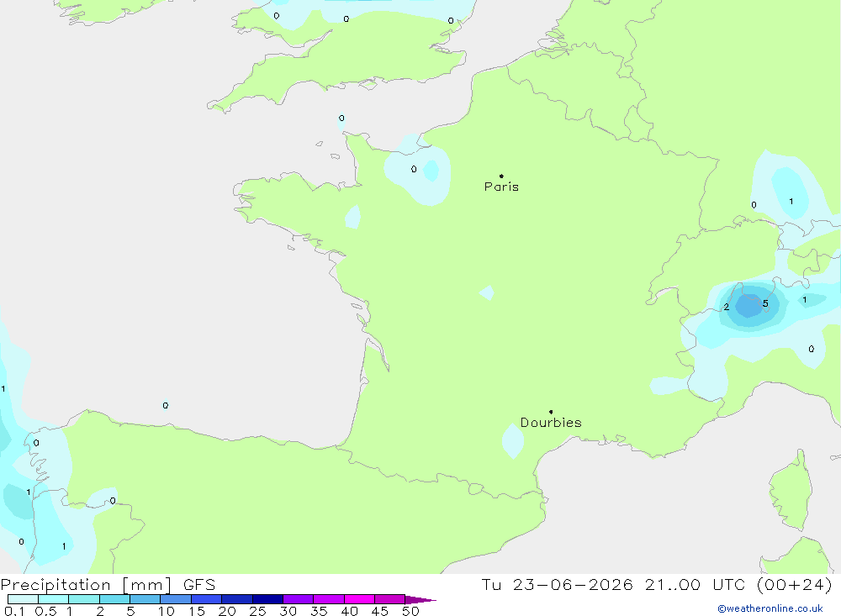Pick the lightest cyan 0.1–0.5 legend swatch
The width and height of the screenshot is (841, 616).
point(23,599)
